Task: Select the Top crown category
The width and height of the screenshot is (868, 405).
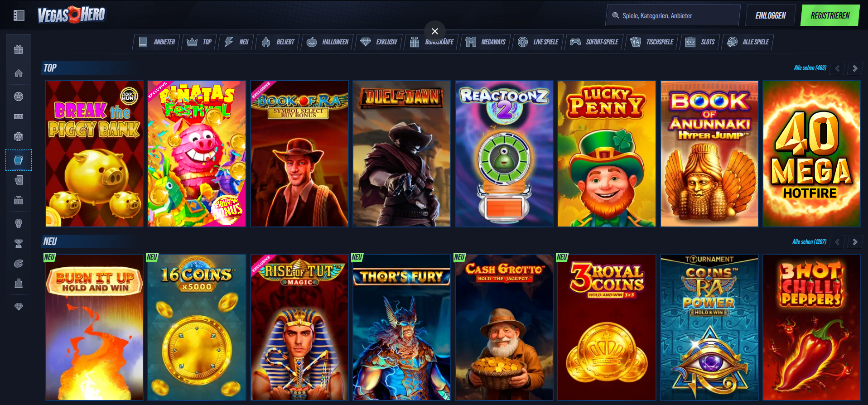Action: coord(199,42)
